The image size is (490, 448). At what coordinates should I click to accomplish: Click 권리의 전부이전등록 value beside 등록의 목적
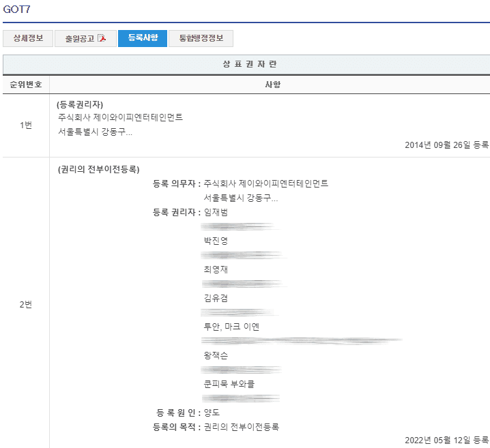click(242, 427)
